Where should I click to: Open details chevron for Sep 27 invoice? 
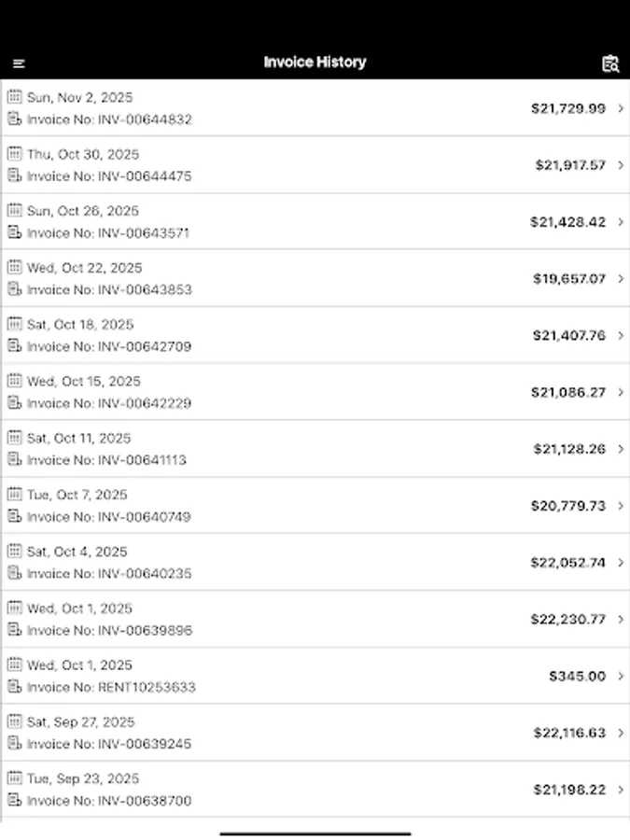point(619,732)
